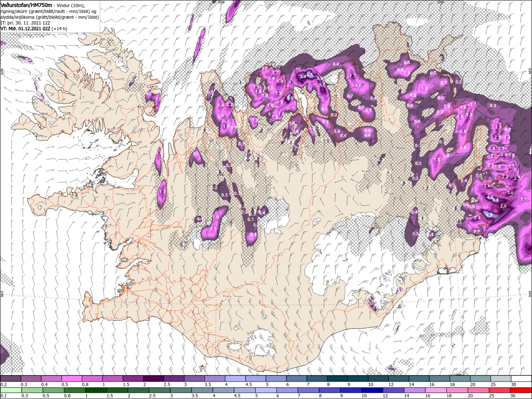Pick the upper legend swatch between 1 and 1.5
532x399 pixels.
coord(113,379)
